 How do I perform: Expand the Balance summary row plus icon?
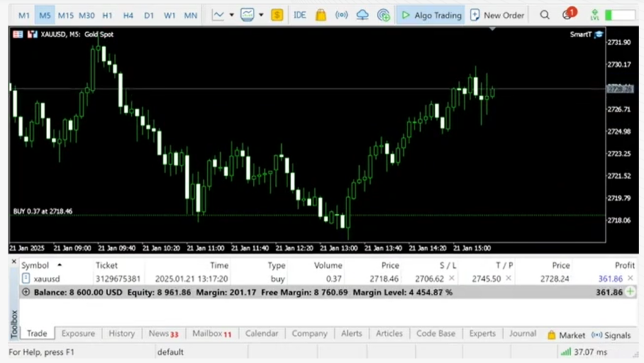click(26, 293)
